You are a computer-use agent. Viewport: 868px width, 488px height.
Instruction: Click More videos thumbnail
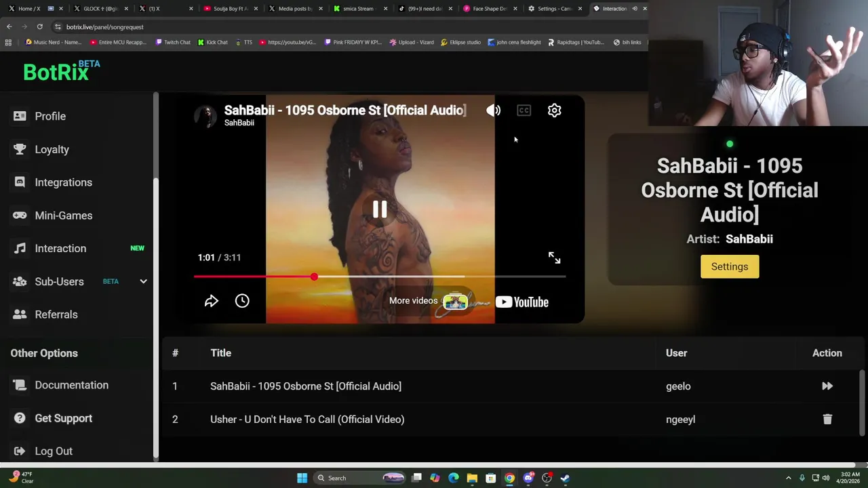455,302
